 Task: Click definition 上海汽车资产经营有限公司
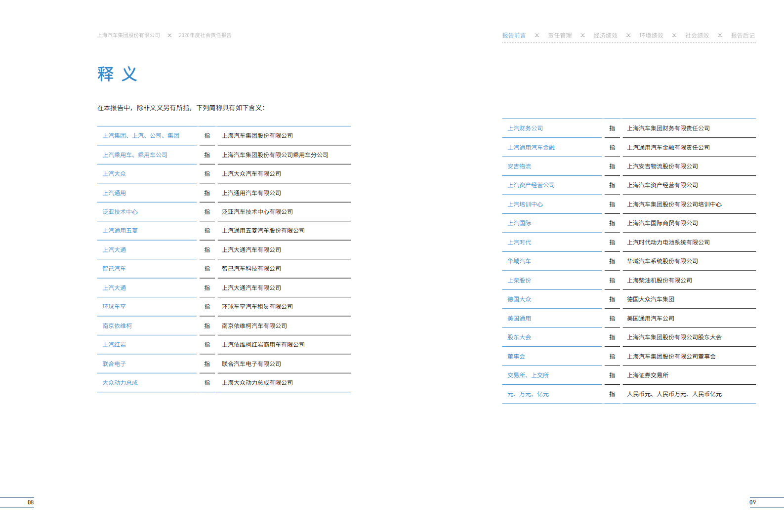click(662, 185)
